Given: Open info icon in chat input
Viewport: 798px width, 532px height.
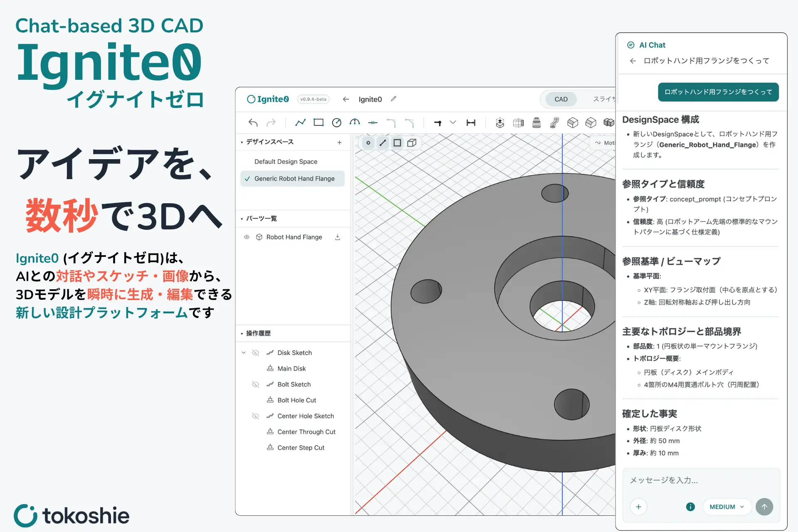Looking at the screenshot, I should click(x=690, y=507).
